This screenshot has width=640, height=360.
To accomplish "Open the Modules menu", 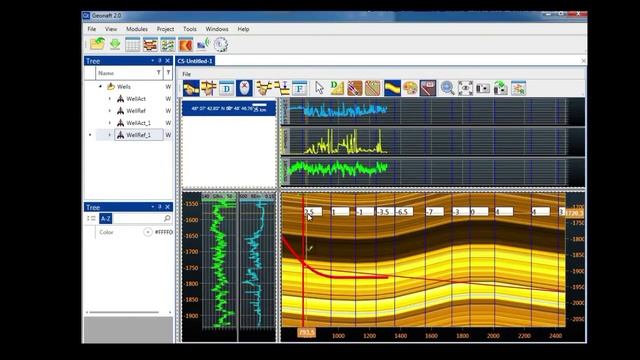I will click(137, 29).
